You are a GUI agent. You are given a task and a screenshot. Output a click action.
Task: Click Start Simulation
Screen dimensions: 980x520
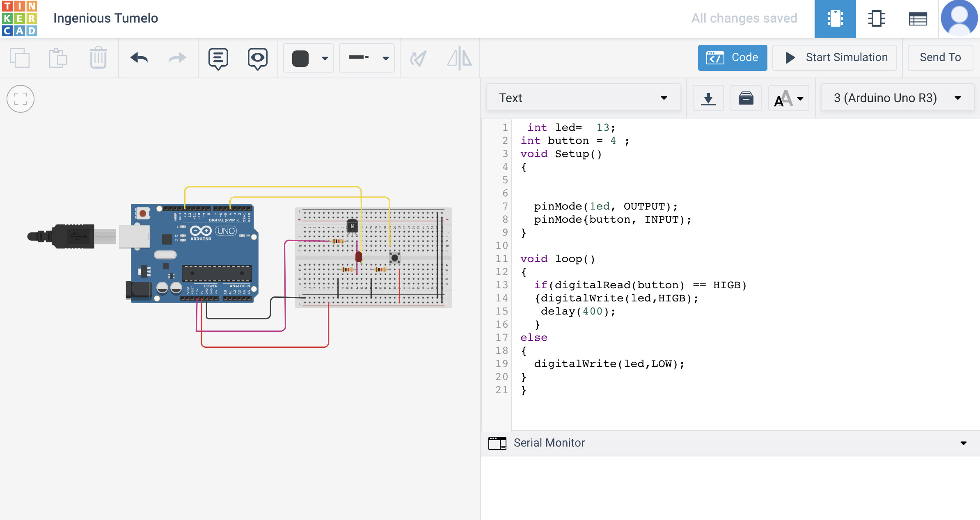(834, 57)
